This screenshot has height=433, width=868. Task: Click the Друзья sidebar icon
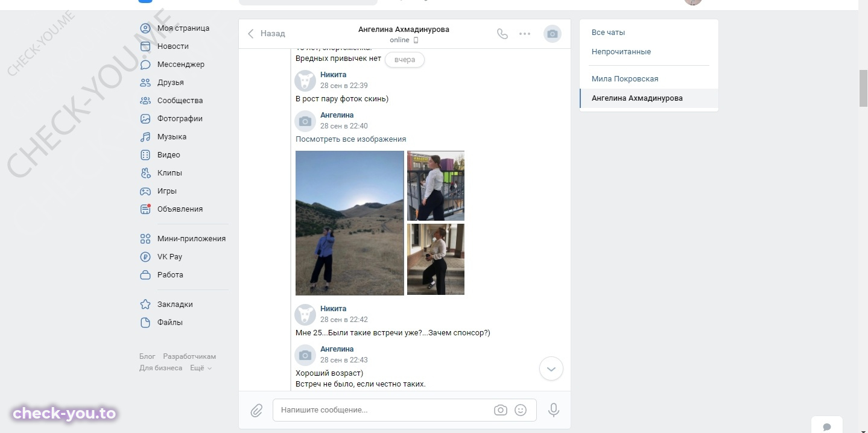[x=145, y=83]
